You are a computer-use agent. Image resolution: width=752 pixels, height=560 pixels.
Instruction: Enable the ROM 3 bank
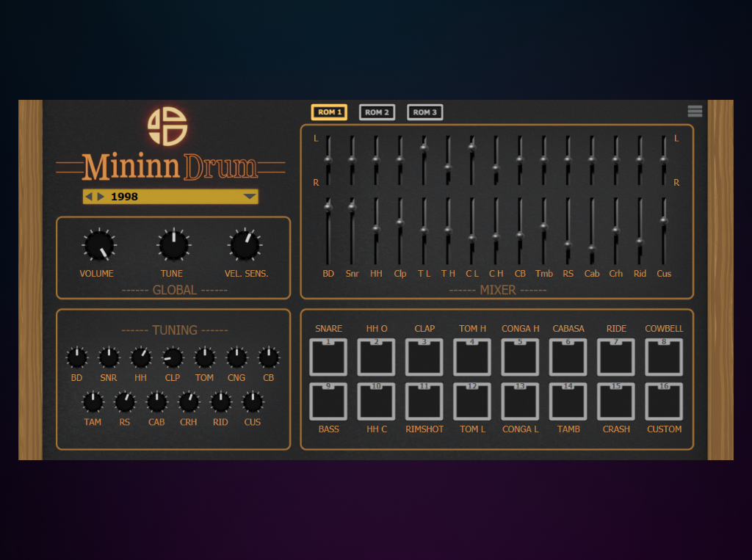point(424,112)
